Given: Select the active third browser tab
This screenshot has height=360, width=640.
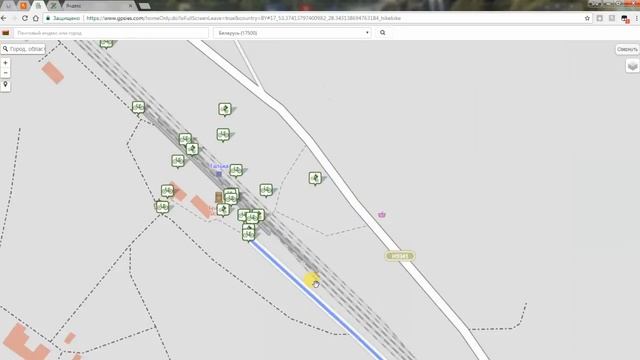Looking at the screenshot, I should click(x=38, y=6).
